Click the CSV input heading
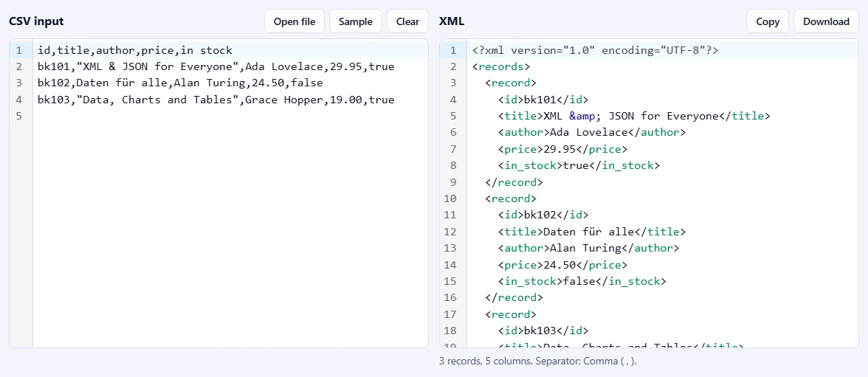Viewport: 868px width, 377px height. pos(36,21)
